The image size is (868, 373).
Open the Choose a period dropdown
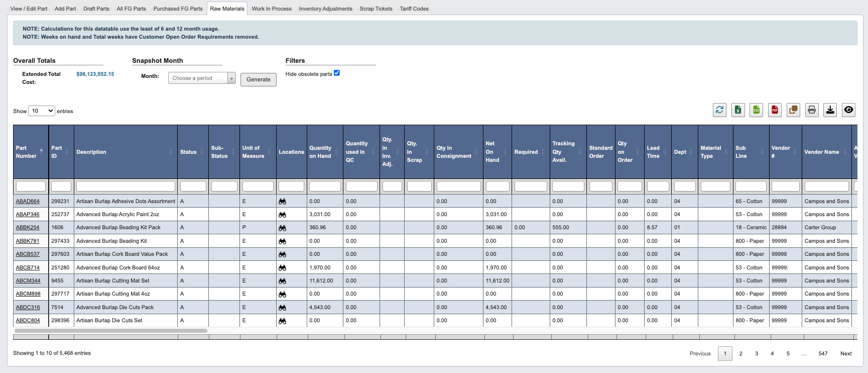(x=202, y=78)
